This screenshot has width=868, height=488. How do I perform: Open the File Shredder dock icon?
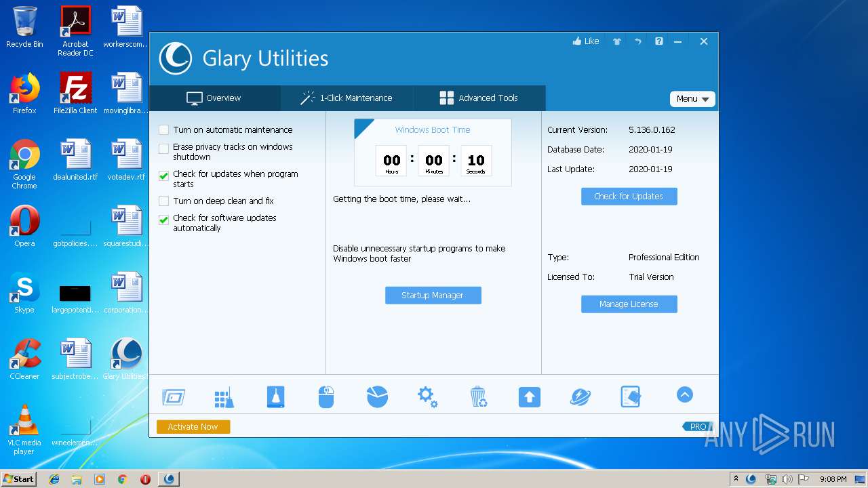pyautogui.click(x=631, y=397)
